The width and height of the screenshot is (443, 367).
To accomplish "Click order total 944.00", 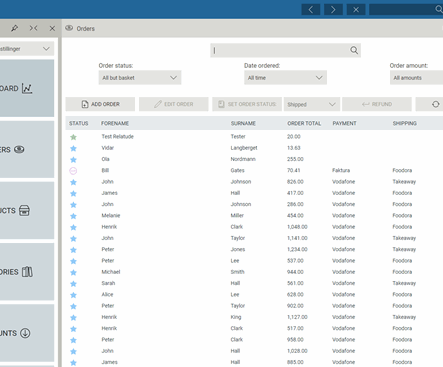I will pyautogui.click(x=295, y=272).
